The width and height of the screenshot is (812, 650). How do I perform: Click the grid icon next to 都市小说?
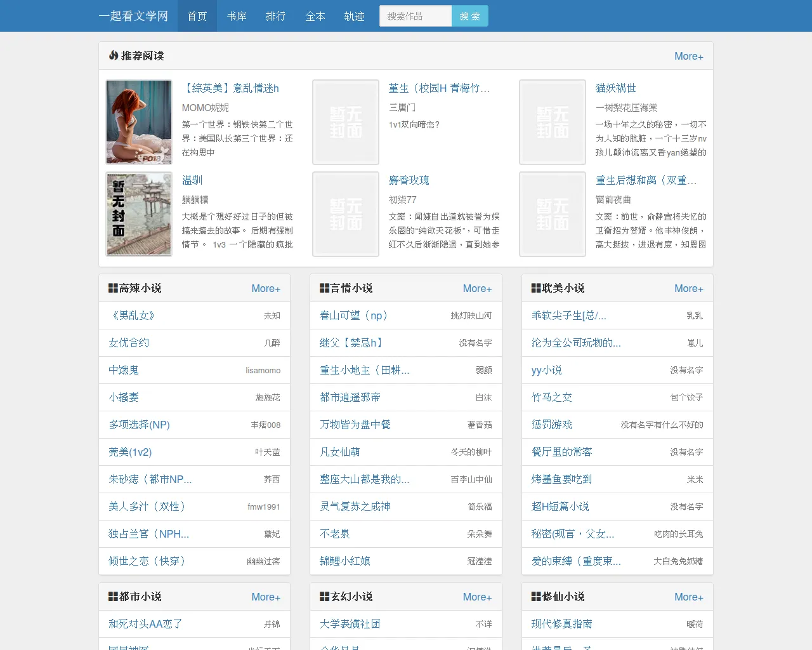[x=112, y=596]
